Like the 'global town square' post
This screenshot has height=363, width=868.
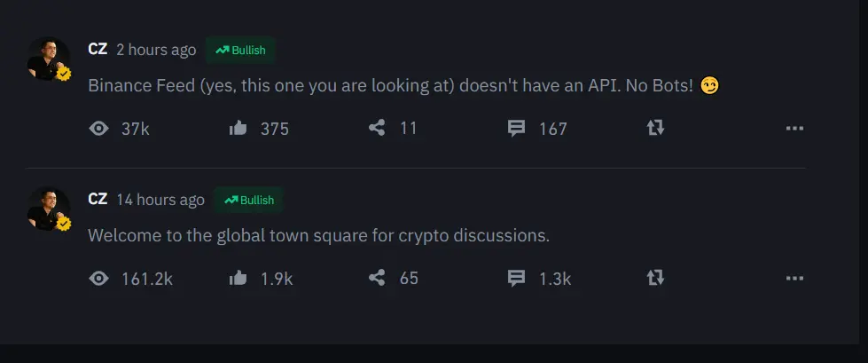click(x=238, y=279)
